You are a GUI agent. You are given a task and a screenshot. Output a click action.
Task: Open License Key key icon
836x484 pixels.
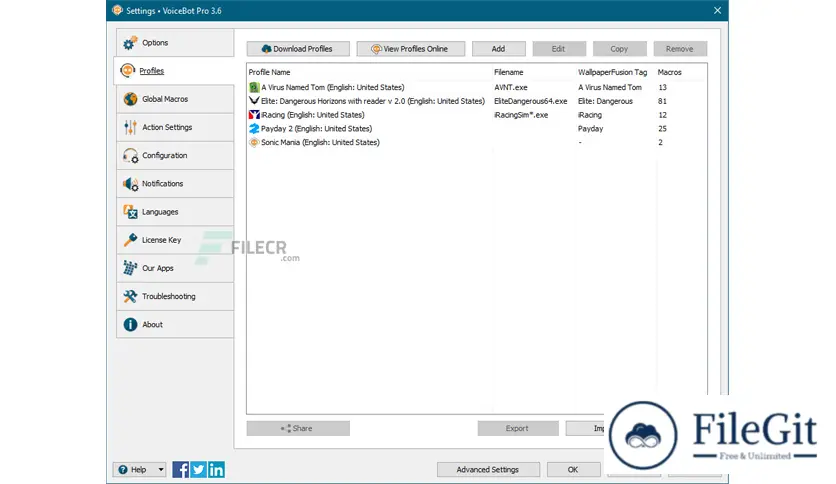pos(130,240)
